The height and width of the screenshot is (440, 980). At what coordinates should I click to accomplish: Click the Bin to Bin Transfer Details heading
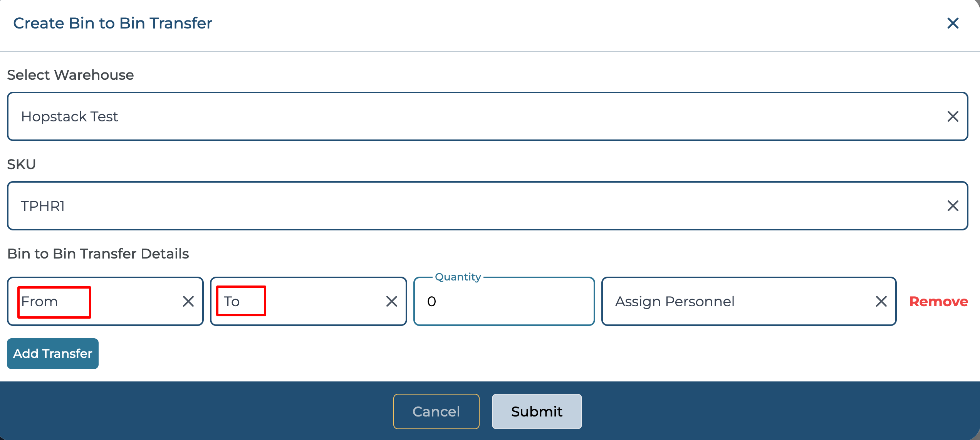98,254
